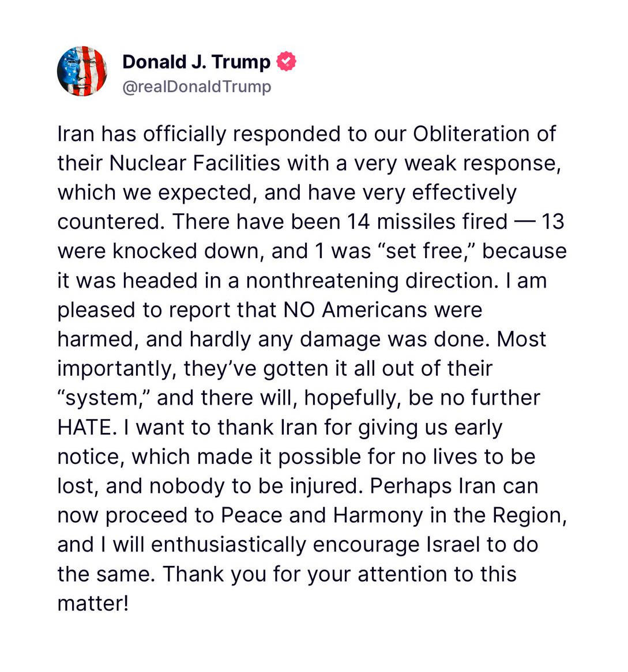Click the "14 missiles fired" text
This screenshot has height=672, width=628.
427,222
